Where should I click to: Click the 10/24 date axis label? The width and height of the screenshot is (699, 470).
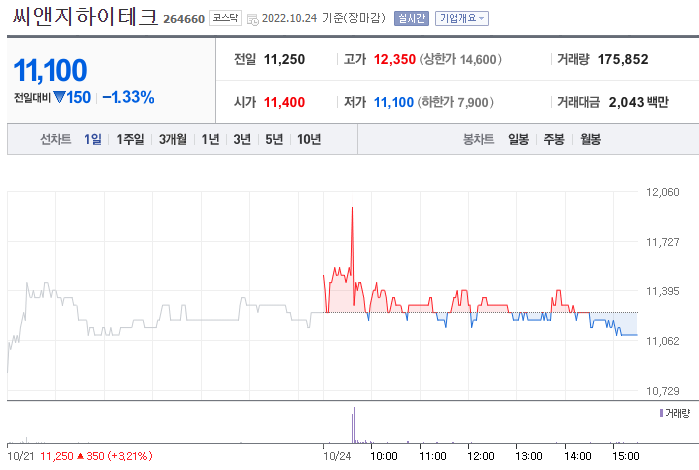pyautogui.click(x=337, y=456)
